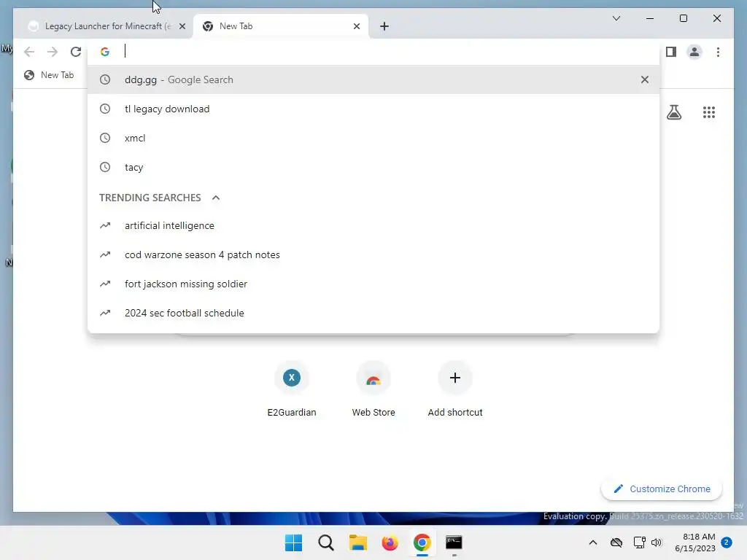
Task: Pick the tacy history suggestion
Action: click(373, 167)
